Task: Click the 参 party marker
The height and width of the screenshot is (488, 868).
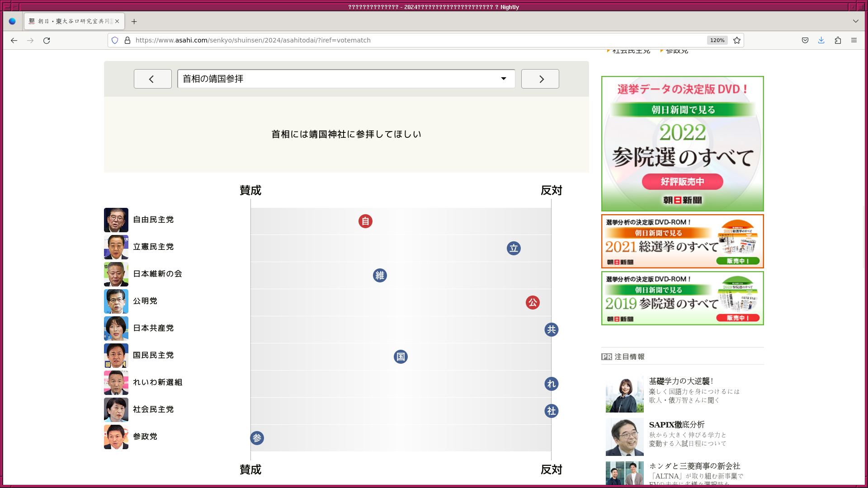Action: point(257,438)
